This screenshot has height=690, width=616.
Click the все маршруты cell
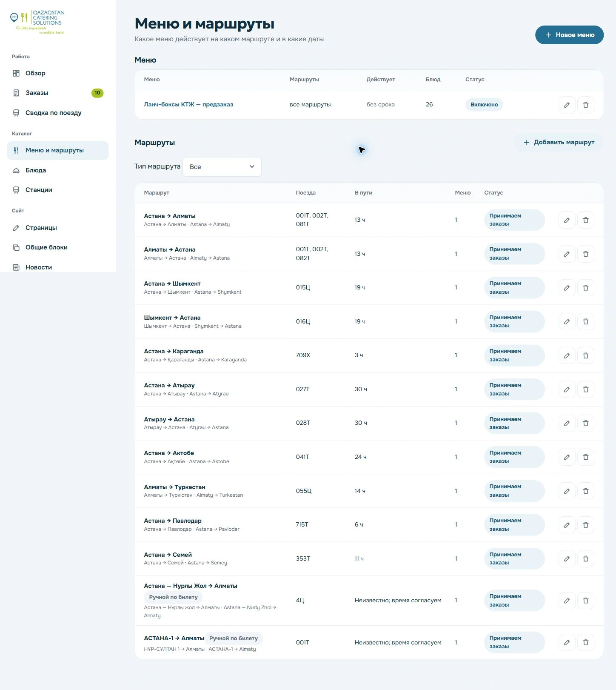pyautogui.click(x=310, y=104)
